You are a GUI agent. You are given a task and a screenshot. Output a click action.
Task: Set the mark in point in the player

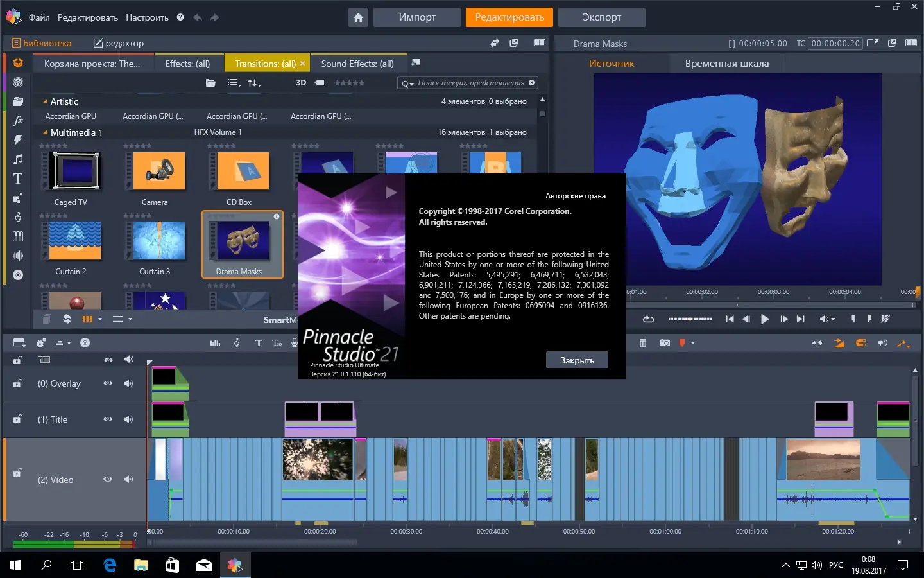point(853,319)
